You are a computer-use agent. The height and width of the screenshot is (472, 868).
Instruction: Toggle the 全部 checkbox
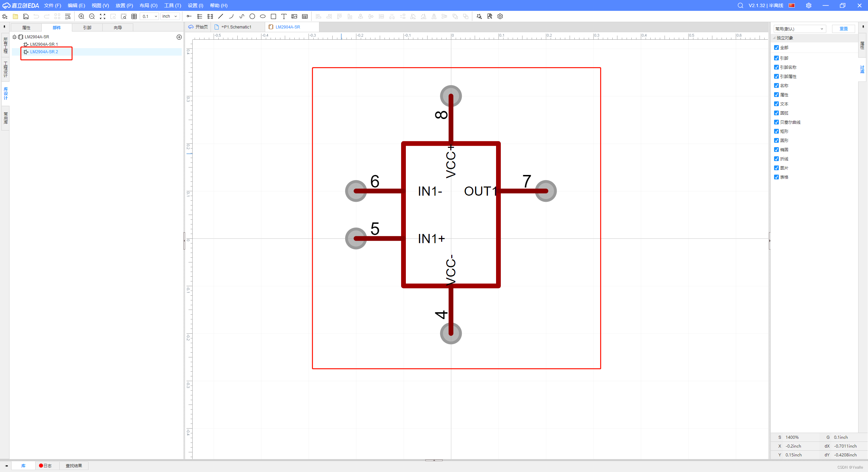(x=776, y=47)
